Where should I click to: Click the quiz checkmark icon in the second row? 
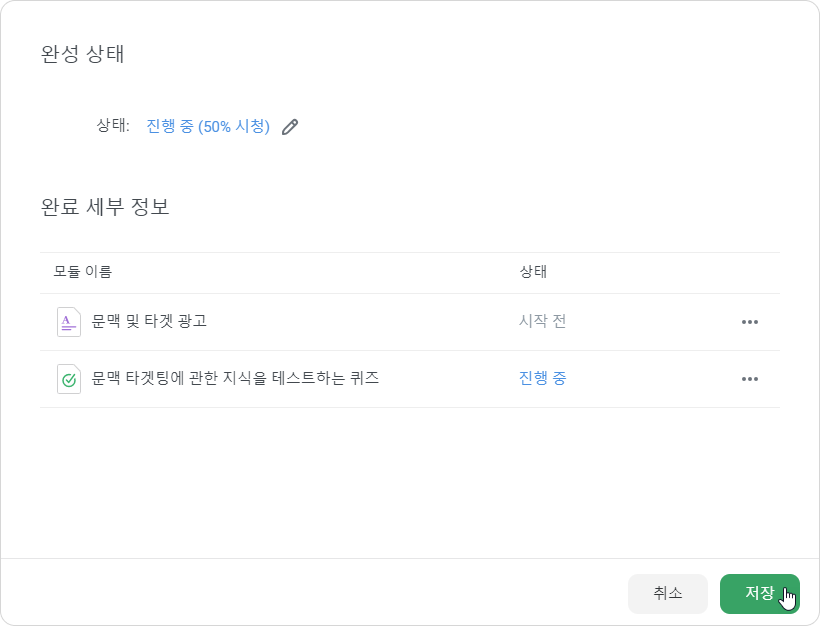[x=69, y=379]
